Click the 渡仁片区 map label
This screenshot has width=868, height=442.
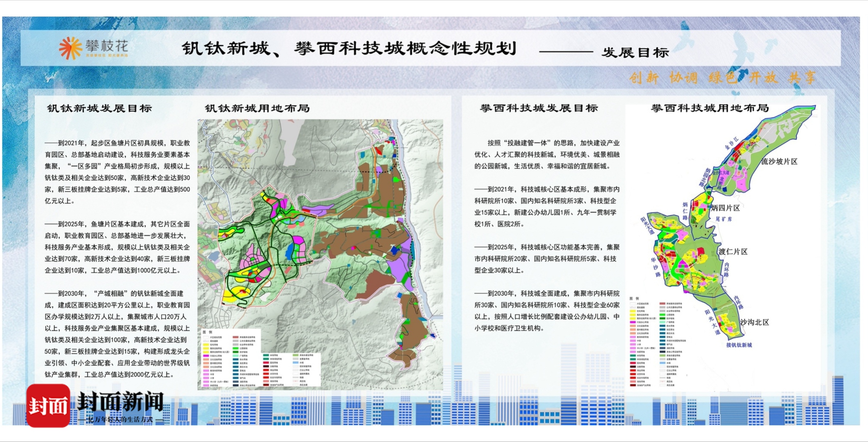[x=733, y=252]
